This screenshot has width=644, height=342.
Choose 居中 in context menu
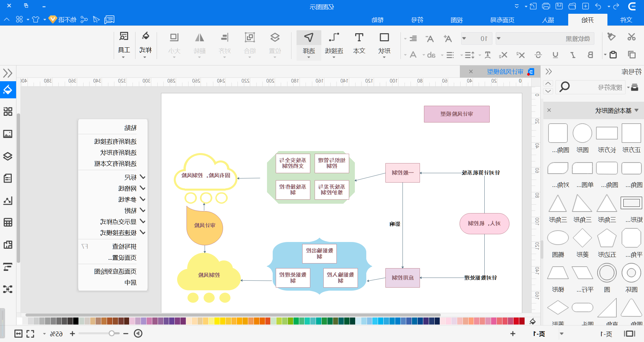coord(130,283)
